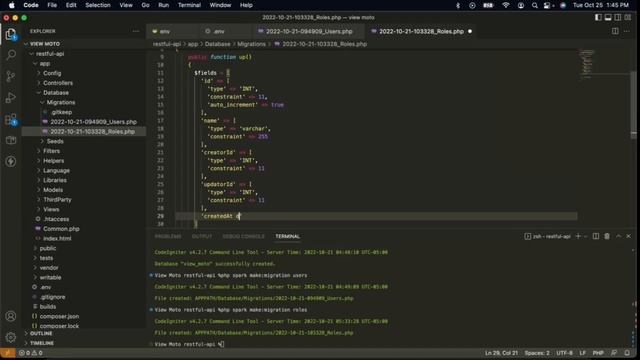Open the Run and Debug view

(11, 98)
